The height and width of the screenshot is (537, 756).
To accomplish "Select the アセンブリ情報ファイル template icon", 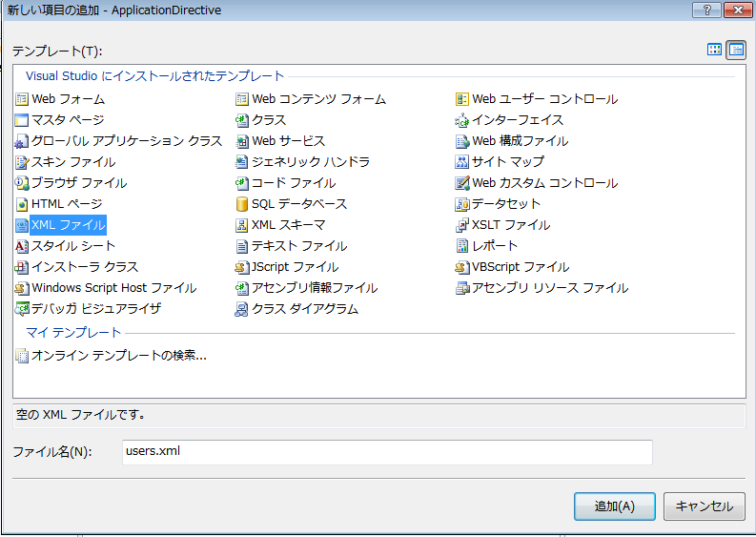I will (x=241, y=288).
